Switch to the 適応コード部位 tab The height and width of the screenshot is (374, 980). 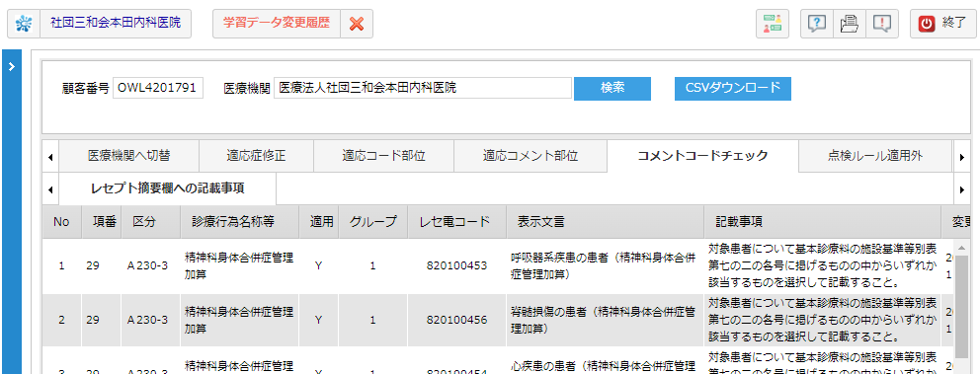coord(383,156)
